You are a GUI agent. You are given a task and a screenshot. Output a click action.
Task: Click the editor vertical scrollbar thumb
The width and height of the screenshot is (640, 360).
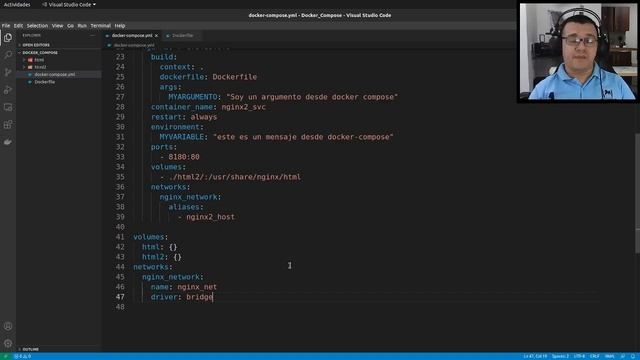click(637, 194)
